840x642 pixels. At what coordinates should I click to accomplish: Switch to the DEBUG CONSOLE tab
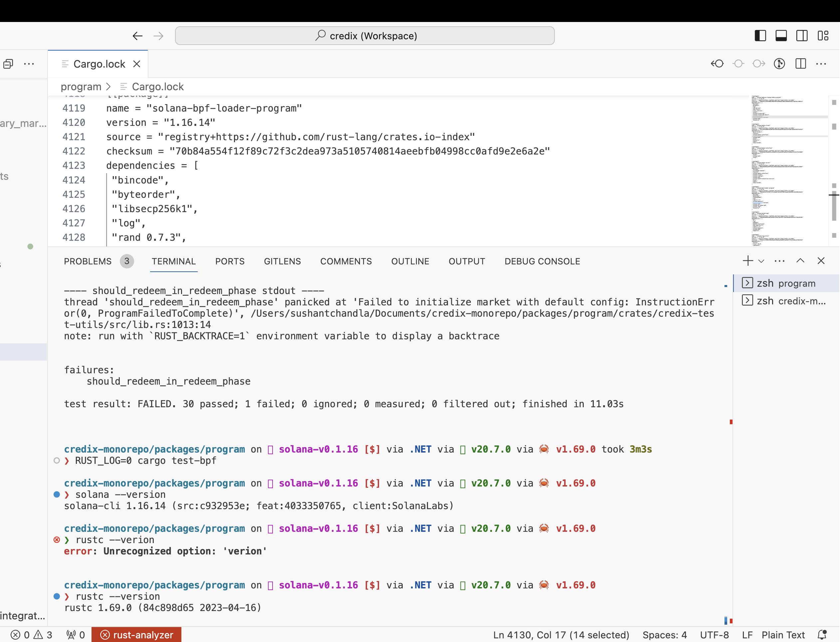[542, 261]
